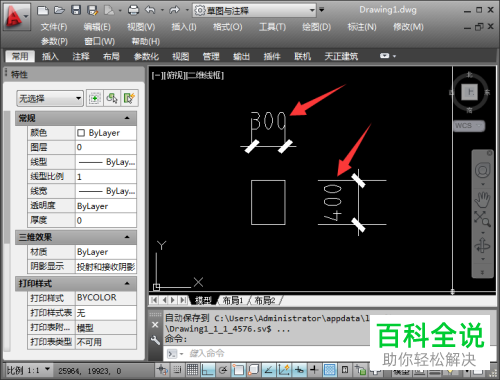Click the Redo arrow icon
The height and width of the screenshot is (380, 500).
tap(174, 10)
